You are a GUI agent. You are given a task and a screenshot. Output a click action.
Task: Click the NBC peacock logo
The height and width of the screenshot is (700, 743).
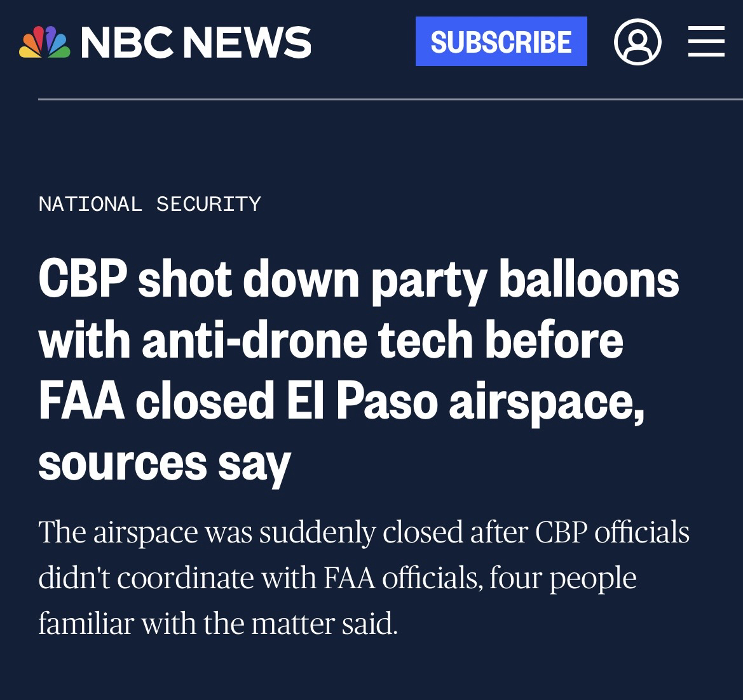tap(44, 42)
